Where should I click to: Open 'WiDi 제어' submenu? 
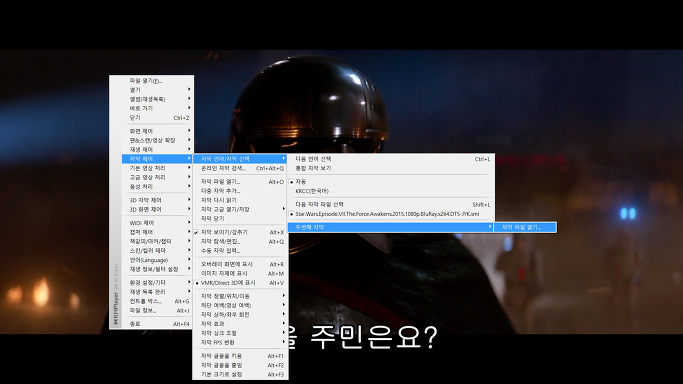point(157,223)
